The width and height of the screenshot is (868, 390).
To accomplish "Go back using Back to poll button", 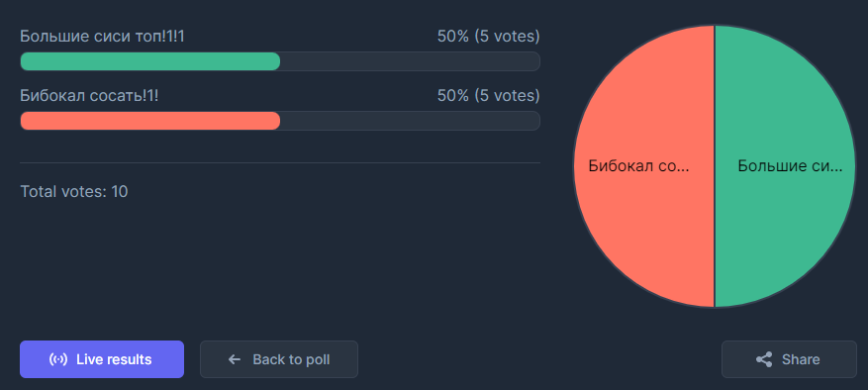I will [279, 359].
